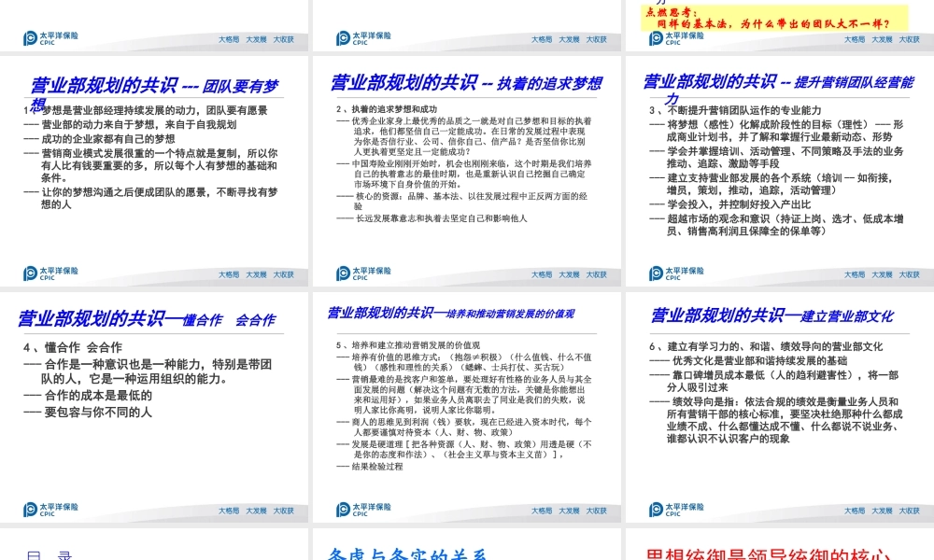Image resolution: width=934 pixels, height=560 pixels.
Task: Click footer 大格局 大发展 大收获 on 团队要有梦想 slide
Action: point(256,275)
